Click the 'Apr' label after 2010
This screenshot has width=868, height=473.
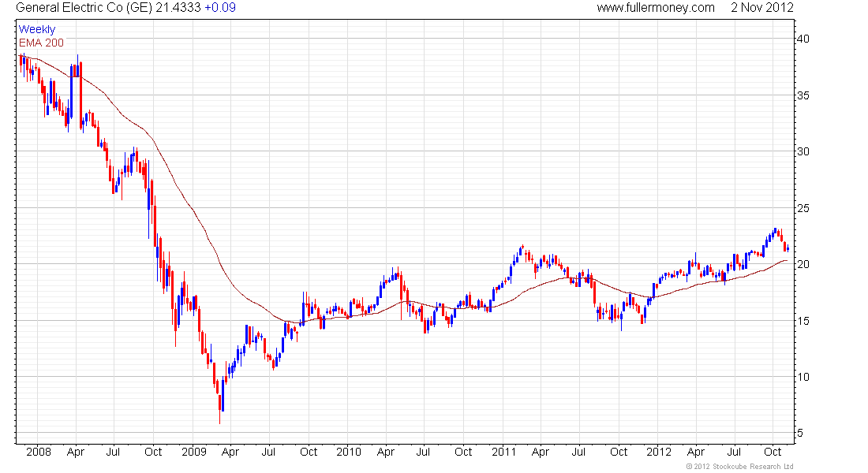(385, 453)
